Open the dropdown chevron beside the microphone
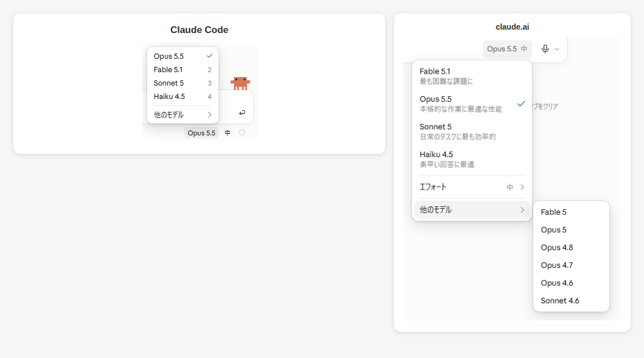Screen dimensions: 644x358 coord(557,49)
